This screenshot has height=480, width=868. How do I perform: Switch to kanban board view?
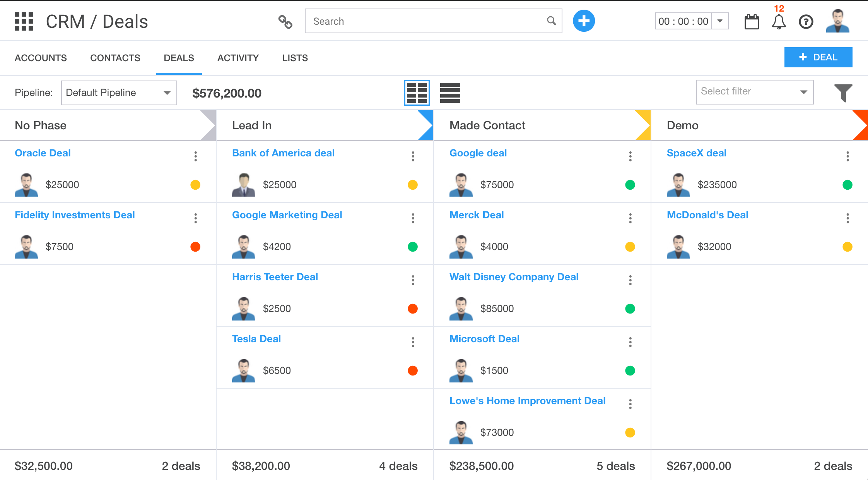pyautogui.click(x=417, y=93)
